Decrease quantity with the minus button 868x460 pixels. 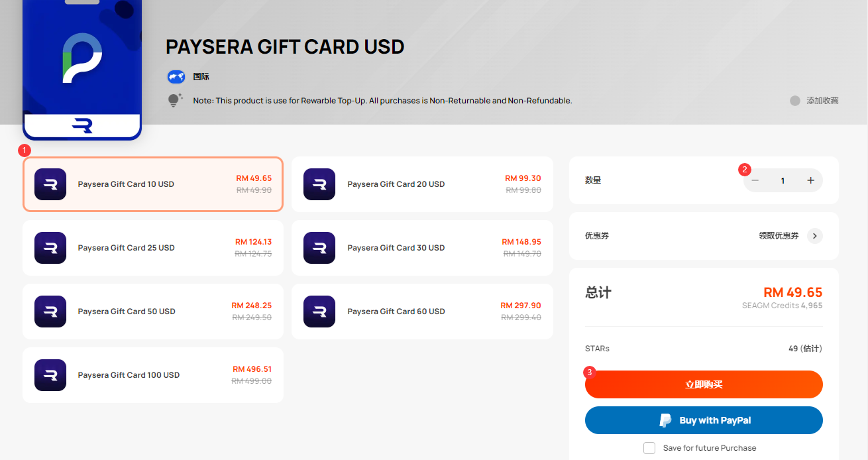click(x=755, y=180)
